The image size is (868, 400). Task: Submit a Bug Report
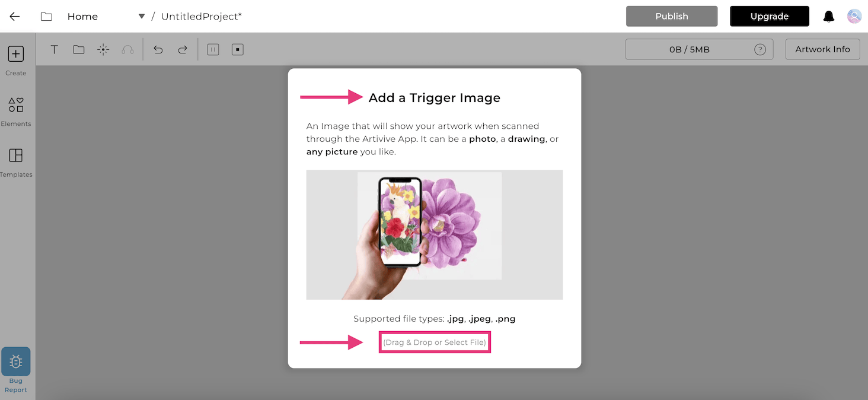[16, 370]
